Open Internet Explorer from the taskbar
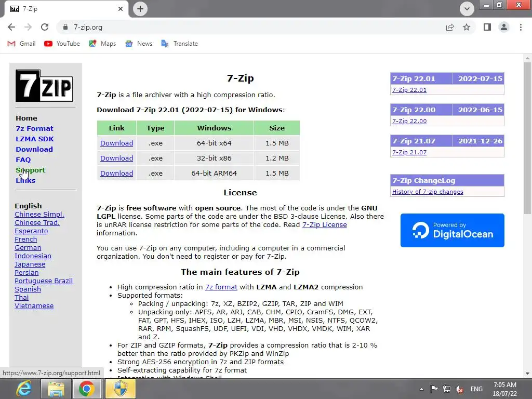The height and width of the screenshot is (399, 532). point(24,389)
